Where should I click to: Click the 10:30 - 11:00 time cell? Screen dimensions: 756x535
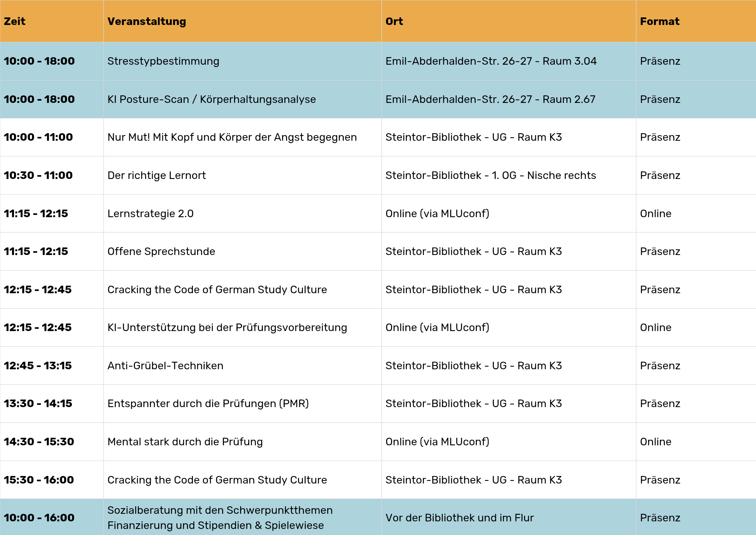coord(52,175)
